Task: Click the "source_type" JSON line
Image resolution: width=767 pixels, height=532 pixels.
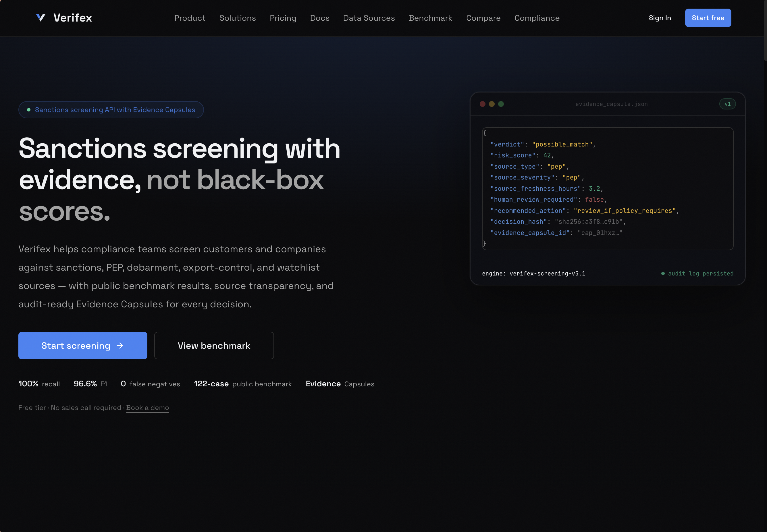Action: 530,166
